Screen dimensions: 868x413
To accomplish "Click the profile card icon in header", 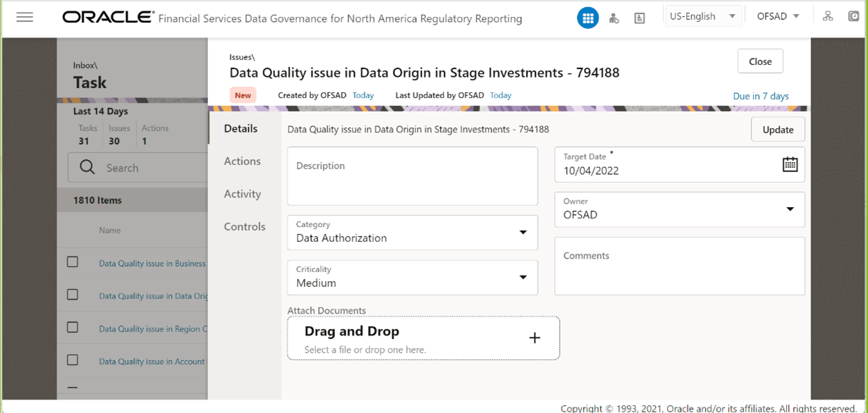I will [640, 18].
